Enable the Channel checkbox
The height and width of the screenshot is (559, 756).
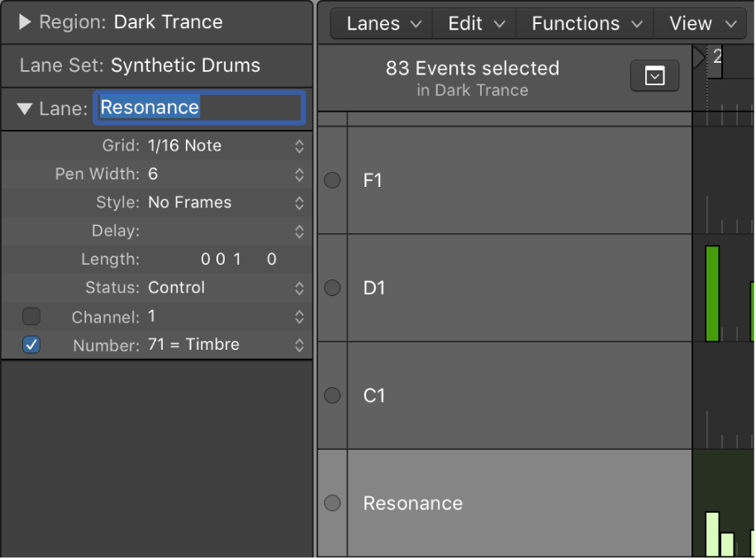coord(31,317)
